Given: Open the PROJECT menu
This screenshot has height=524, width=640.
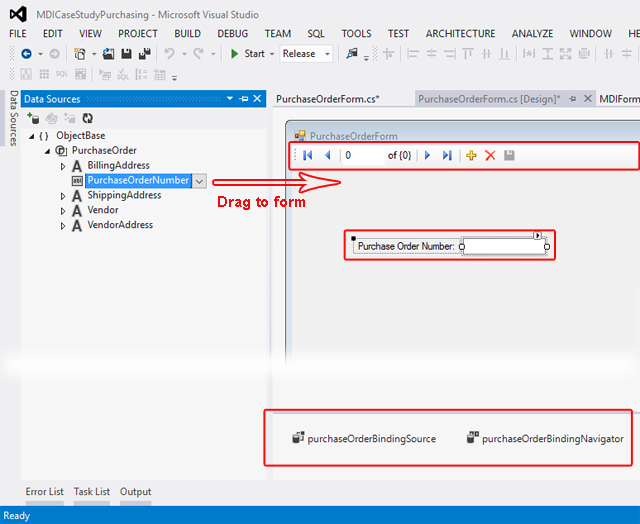Looking at the screenshot, I should [x=138, y=33].
